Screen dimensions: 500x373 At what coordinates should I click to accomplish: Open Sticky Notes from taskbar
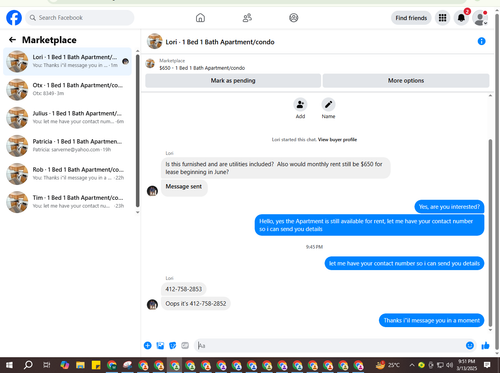click(96, 365)
